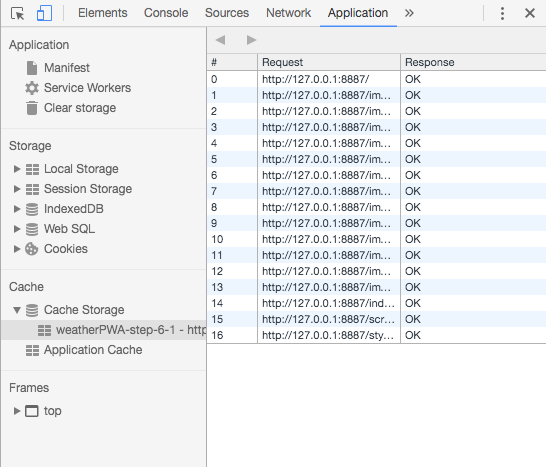Switch to the Console tab

click(166, 13)
